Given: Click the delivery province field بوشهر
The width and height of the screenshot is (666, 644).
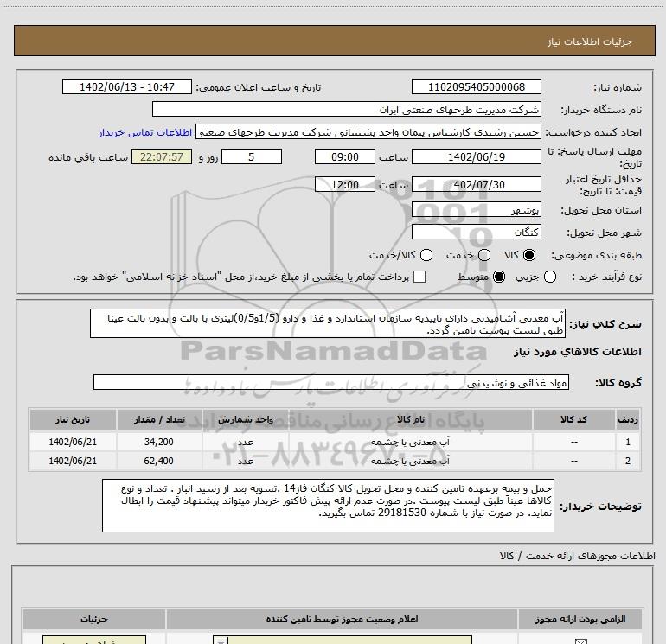Looking at the screenshot, I should [x=476, y=210].
